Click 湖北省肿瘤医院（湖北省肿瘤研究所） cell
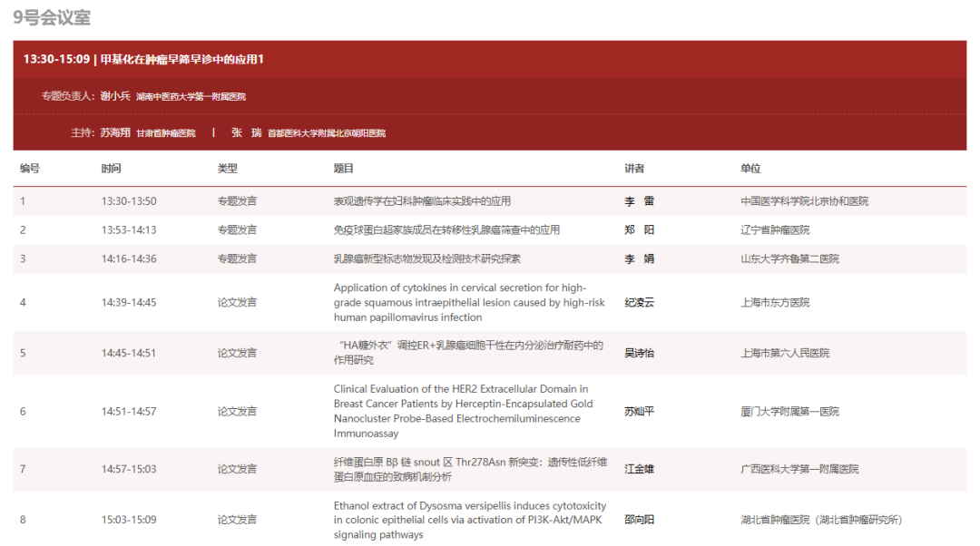This screenshot has height=546, width=980. coord(821,520)
